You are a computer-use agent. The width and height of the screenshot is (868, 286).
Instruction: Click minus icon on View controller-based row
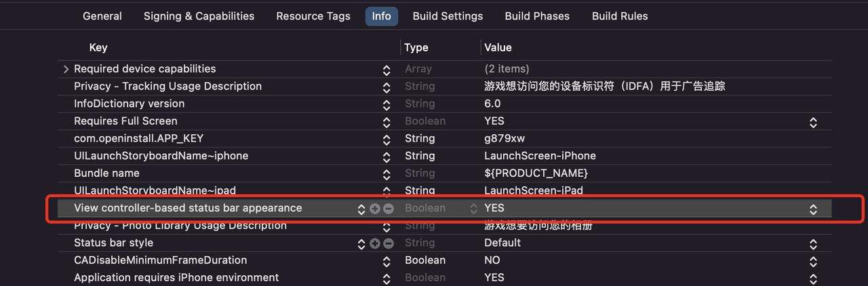389,208
